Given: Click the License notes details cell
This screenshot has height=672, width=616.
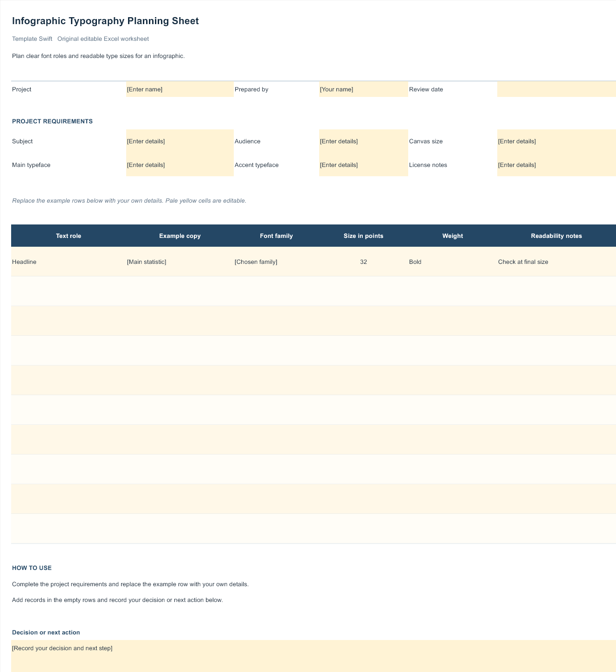Looking at the screenshot, I should (557, 165).
